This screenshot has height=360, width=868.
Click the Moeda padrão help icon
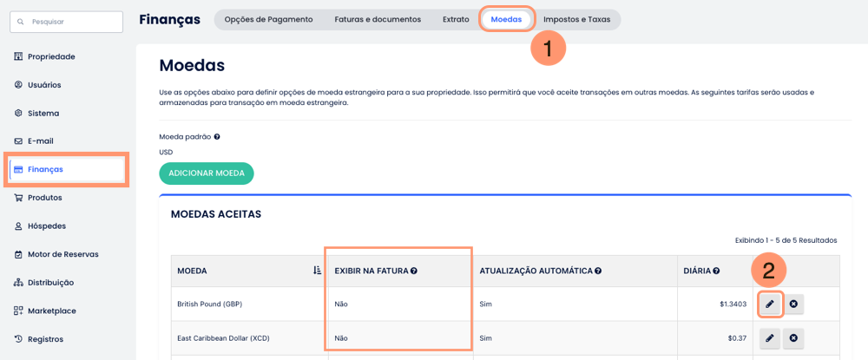click(x=217, y=137)
